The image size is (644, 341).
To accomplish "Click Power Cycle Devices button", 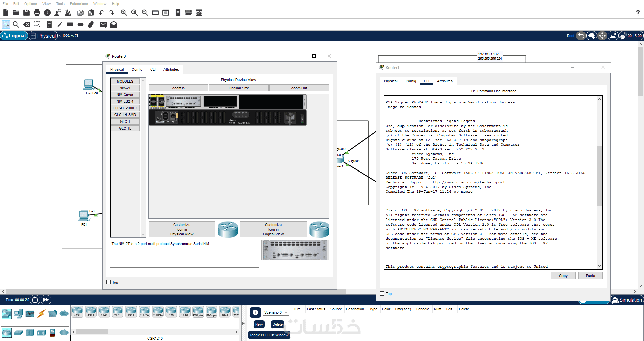I will 35,300.
